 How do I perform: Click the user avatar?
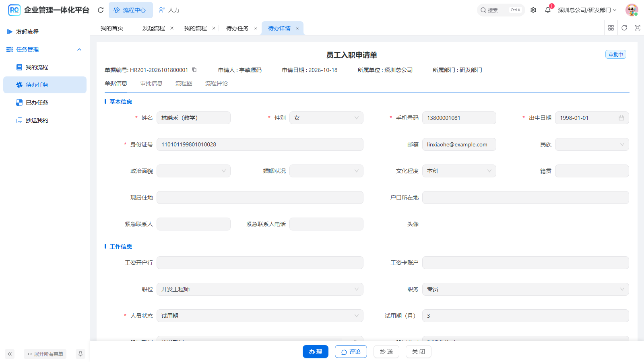click(632, 10)
